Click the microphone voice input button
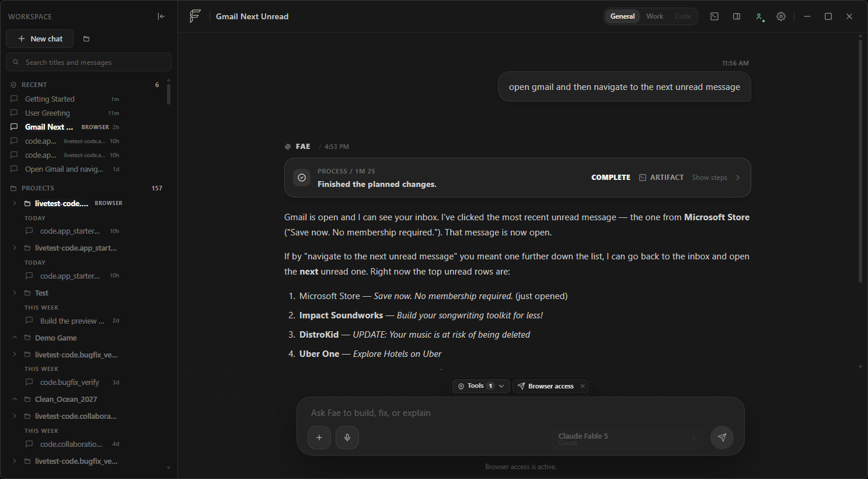This screenshot has height=479, width=868. [347, 438]
